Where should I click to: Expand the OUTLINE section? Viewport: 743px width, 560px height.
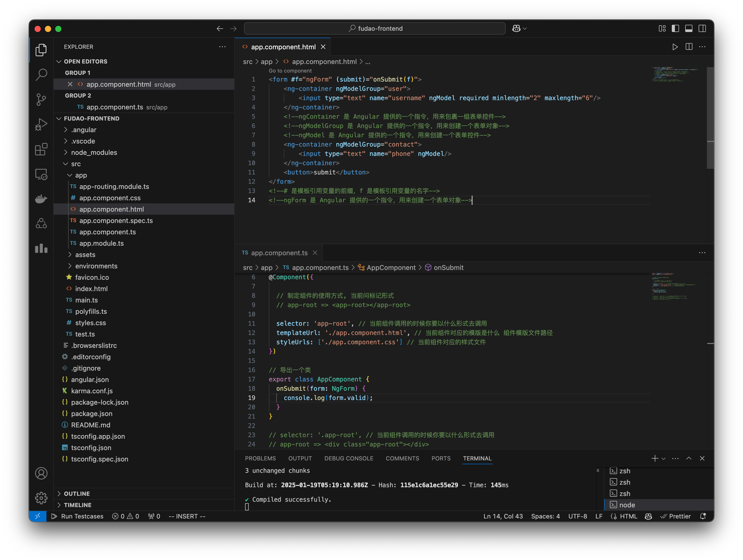(77, 493)
